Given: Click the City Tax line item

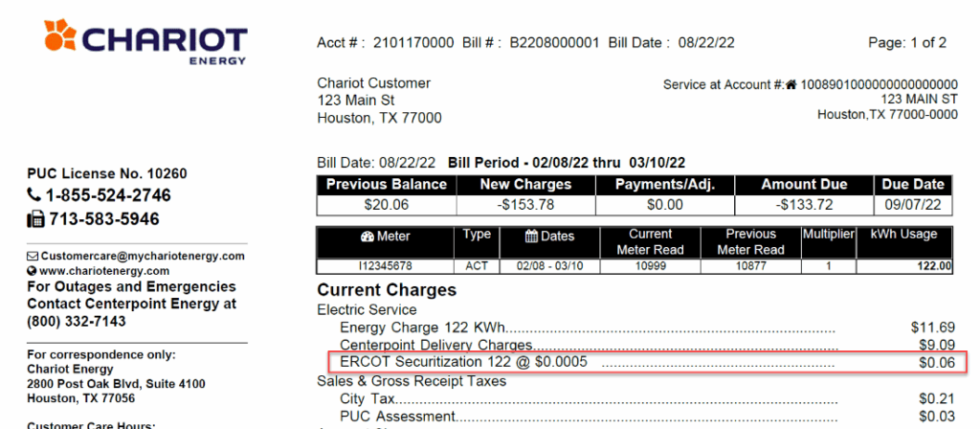Looking at the screenshot, I should (x=367, y=399).
